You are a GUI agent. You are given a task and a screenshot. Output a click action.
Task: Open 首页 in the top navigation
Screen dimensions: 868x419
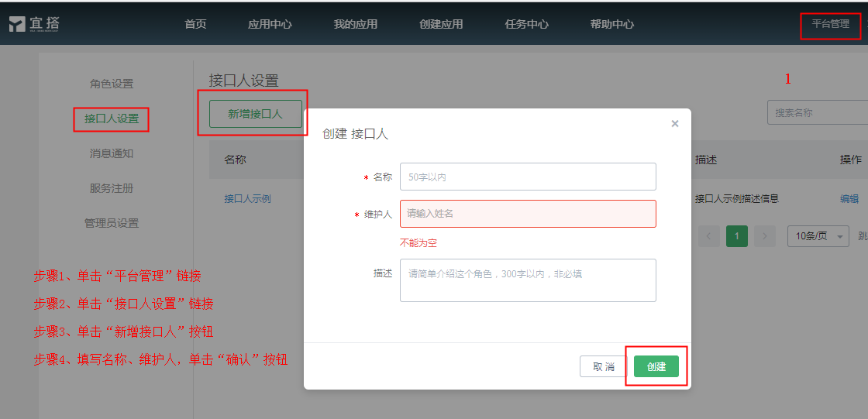(195, 24)
